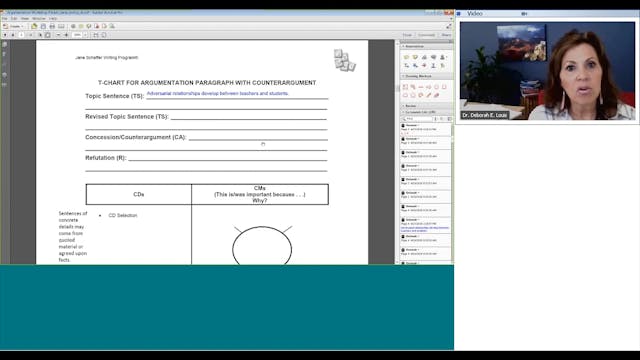The width and height of the screenshot is (640, 360).
Task: Toggle the Comment pane button
Action: point(427,35)
